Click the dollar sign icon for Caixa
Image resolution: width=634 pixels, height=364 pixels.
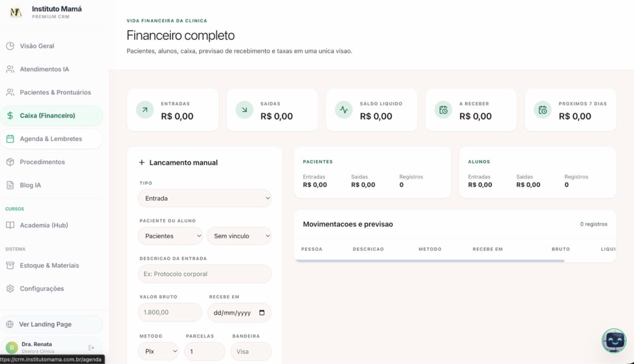pos(10,115)
